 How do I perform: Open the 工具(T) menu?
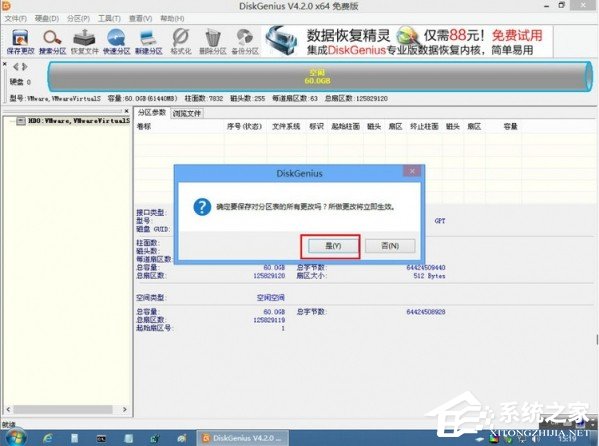(x=109, y=18)
